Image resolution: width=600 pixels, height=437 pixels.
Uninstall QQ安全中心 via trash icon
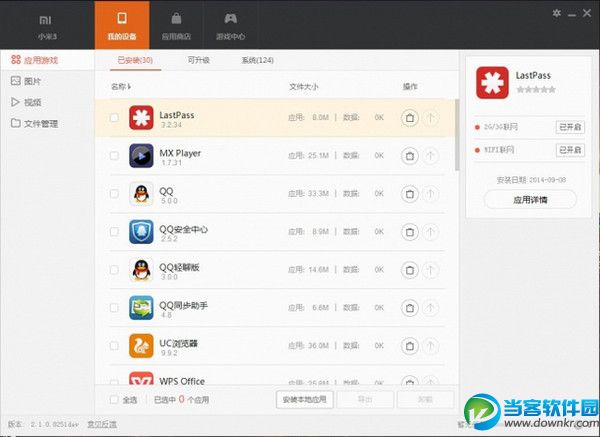(x=409, y=232)
